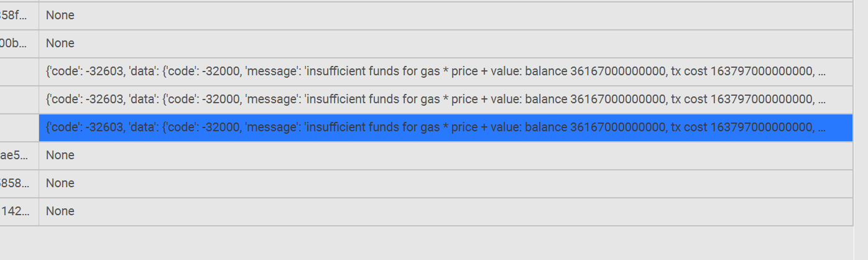The height and width of the screenshot is (260, 868).
Task: Select the highlighted blue insufficient funds error row
Action: pos(435,128)
